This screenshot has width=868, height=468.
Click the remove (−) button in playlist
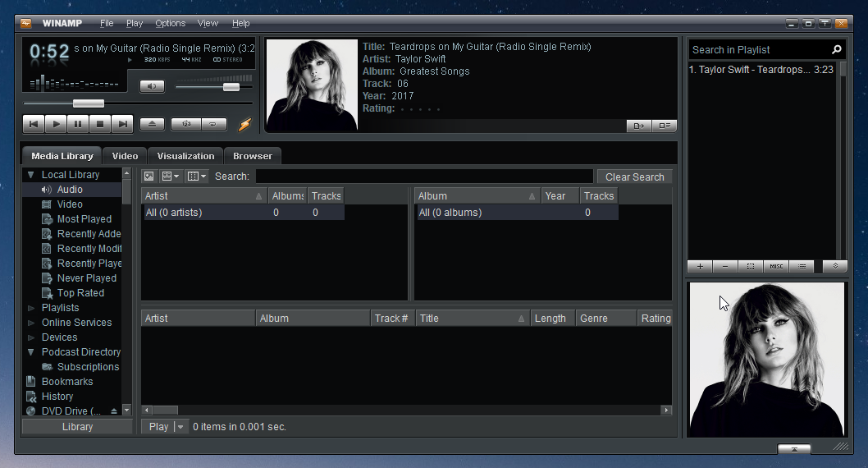click(725, 266)
